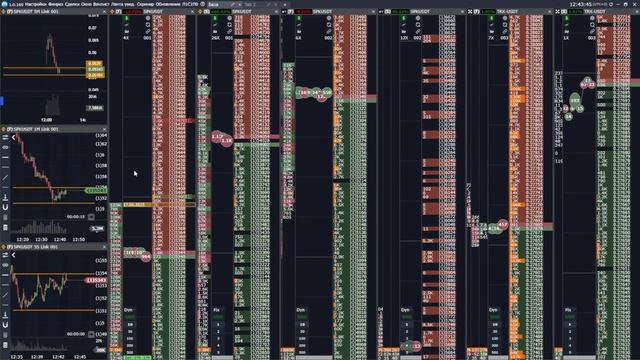Click the Dyn volume mode in first TRX-USDT book
The height and width of the screenshot is (360, 640).
(493, 310)
